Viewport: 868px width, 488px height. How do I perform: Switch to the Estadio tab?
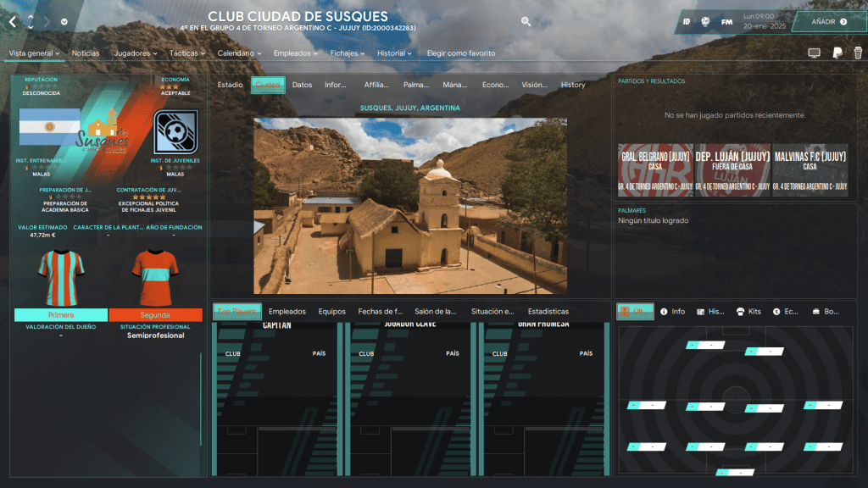click(230, 85)
